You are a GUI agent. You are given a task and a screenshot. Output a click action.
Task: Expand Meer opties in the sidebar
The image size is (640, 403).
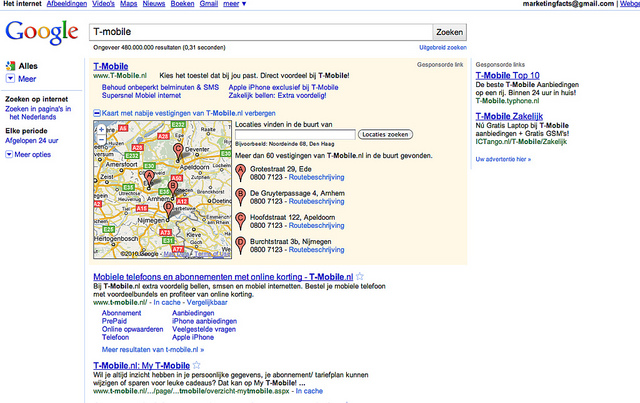28,154
